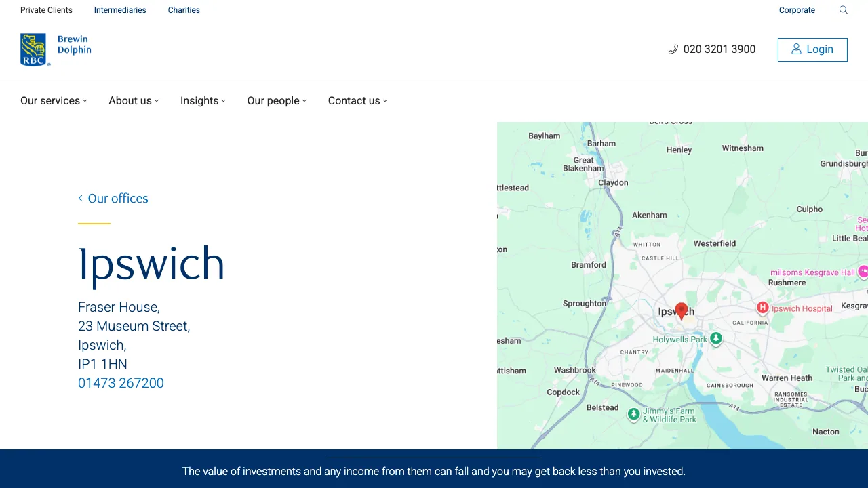Click the Jimmy's Farm & Wildlife Park marker

633,414
